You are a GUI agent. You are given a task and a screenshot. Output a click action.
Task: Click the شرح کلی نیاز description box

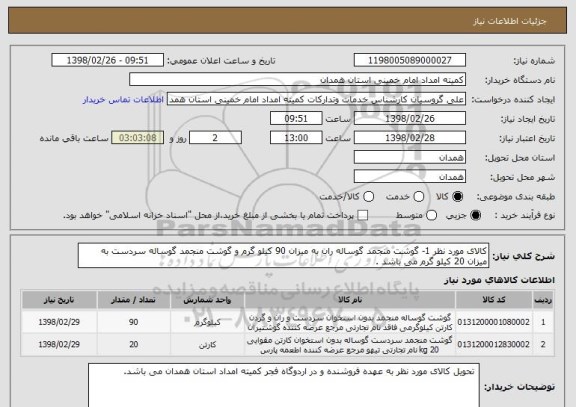[283, 256]
